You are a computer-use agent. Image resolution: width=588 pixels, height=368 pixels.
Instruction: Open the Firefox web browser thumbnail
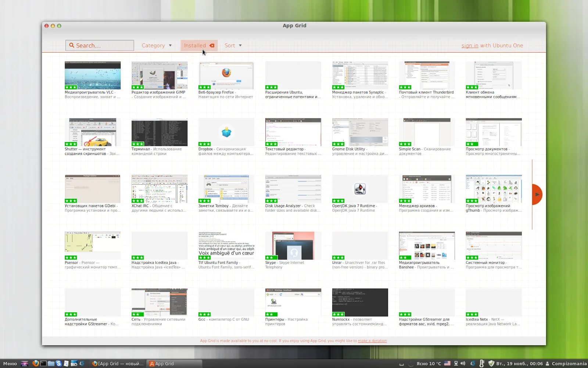(226, 75)
